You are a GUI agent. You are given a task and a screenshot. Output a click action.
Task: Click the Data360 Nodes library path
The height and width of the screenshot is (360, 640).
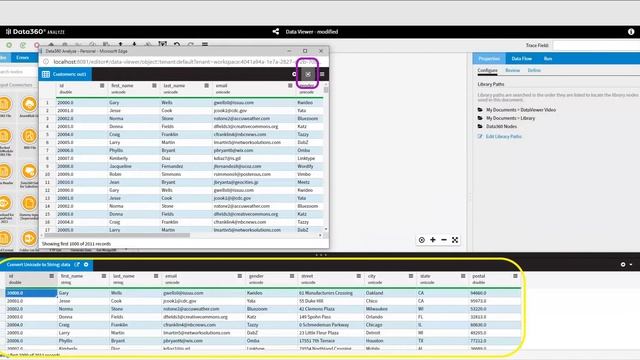pos(501,126)
